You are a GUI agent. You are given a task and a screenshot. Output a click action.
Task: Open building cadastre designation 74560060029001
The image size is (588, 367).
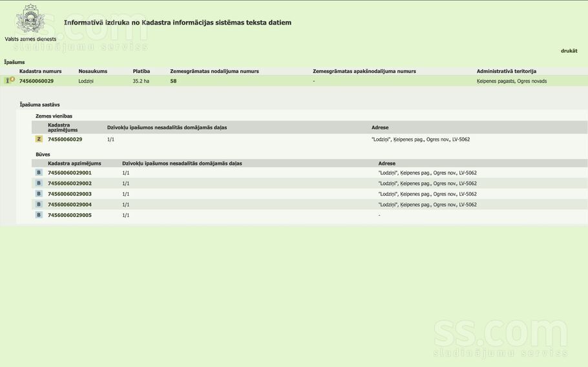click(69, 173)
